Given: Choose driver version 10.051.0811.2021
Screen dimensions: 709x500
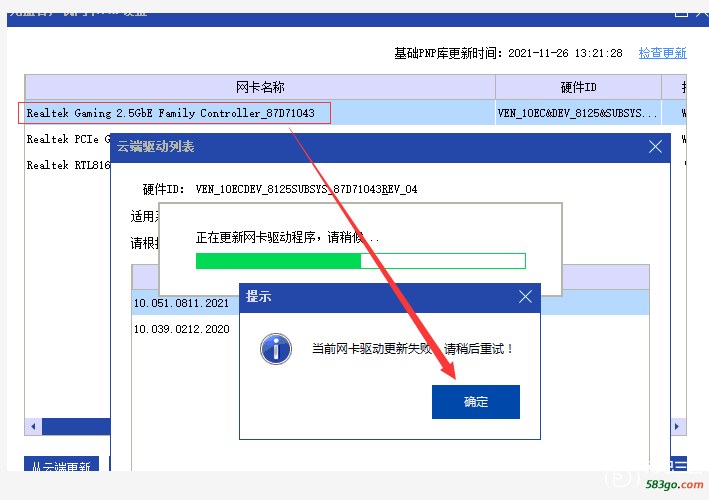Looking at the screenshot, I should click(x=181, y=303).
